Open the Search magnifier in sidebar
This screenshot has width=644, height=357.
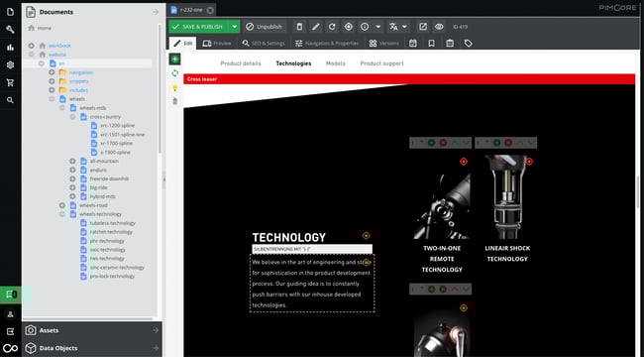click(x=10, y=100)
